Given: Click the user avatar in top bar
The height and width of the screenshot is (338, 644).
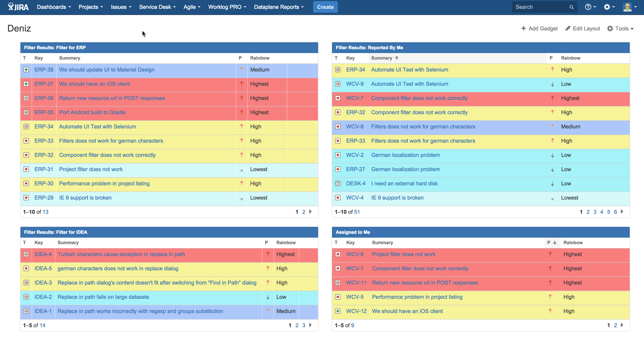Looking at the screenshot, I should click(x=627, y=7).
